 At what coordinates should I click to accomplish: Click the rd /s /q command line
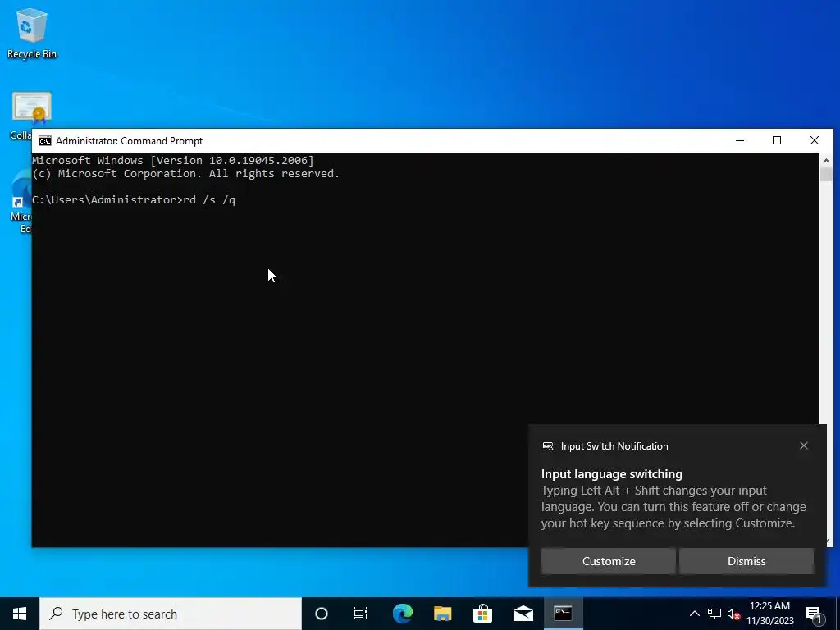pos(134,200)
